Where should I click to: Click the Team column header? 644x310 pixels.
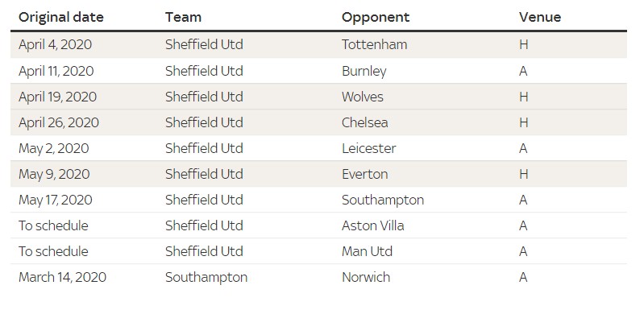click(x=183, y=17)
